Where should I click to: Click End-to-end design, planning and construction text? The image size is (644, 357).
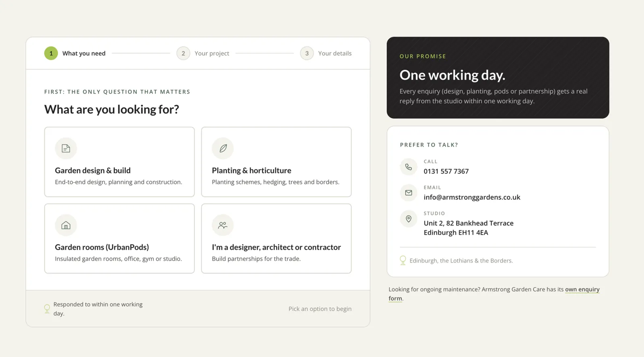pos(118,182)
